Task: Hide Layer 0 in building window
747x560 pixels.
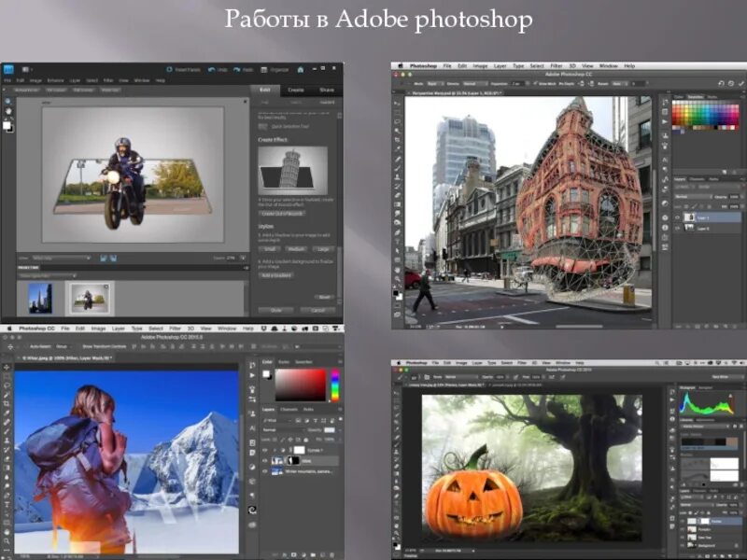Action: coord(677,228)
